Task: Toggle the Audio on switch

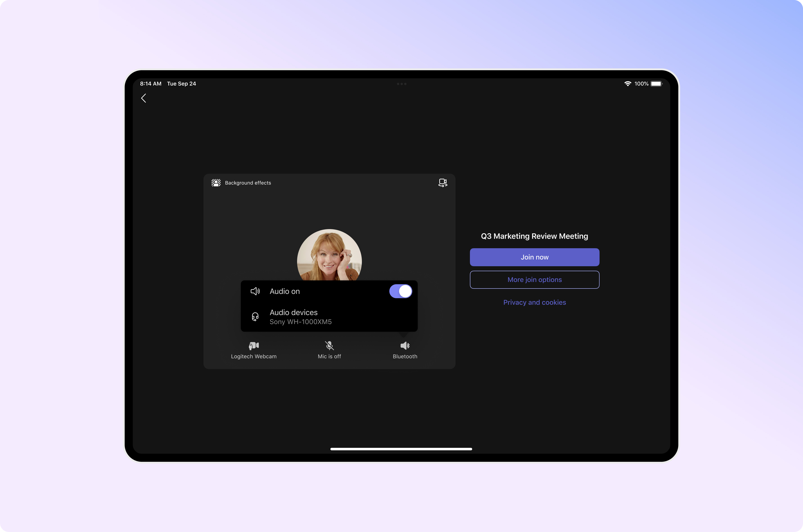Action: click(x=401, y=291)
